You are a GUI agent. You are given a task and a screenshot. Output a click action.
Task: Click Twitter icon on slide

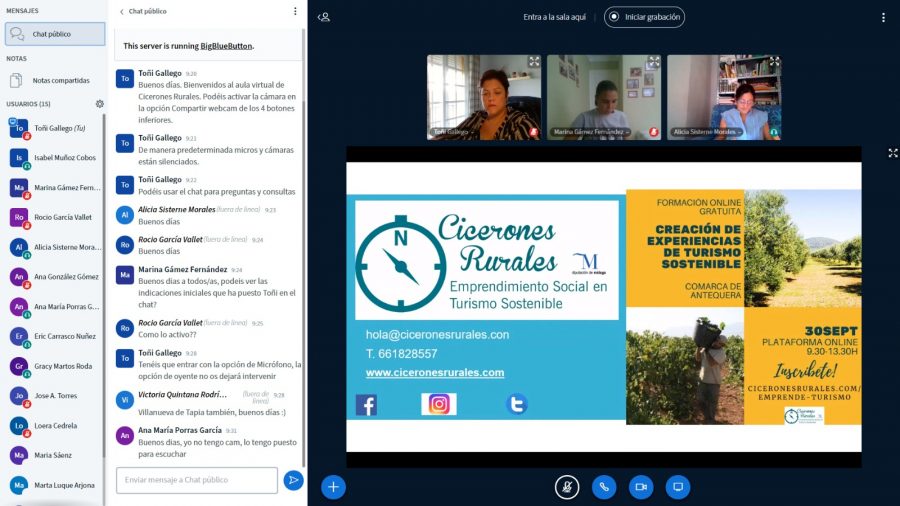coord(517,404)
